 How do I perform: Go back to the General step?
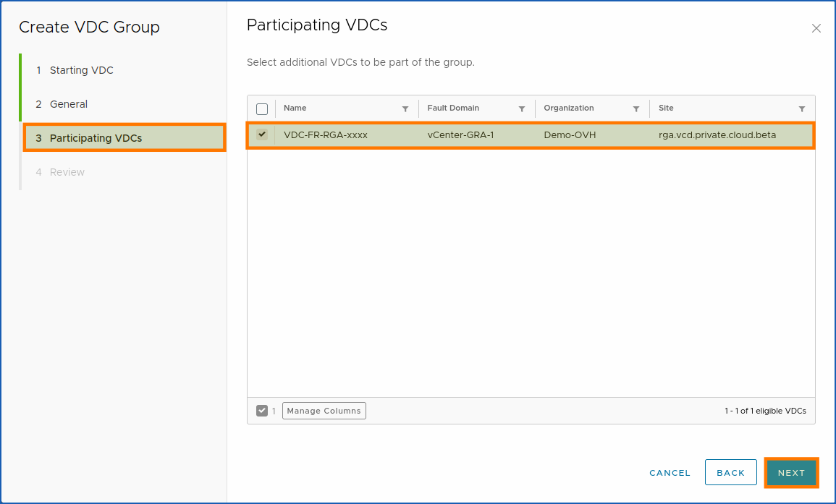click(69, 104)
